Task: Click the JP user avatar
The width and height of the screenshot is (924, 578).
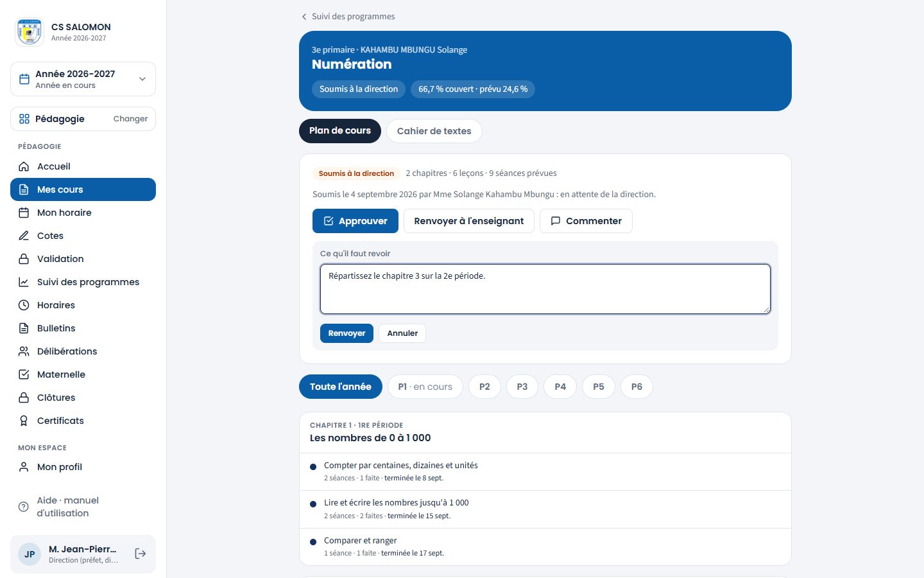Action: (30, 554)
